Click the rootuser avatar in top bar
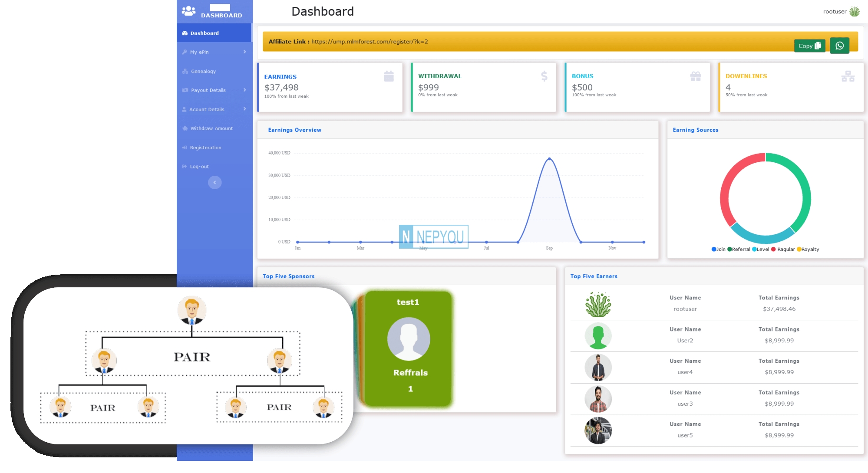The image size is (868, 473). (854, 12)
